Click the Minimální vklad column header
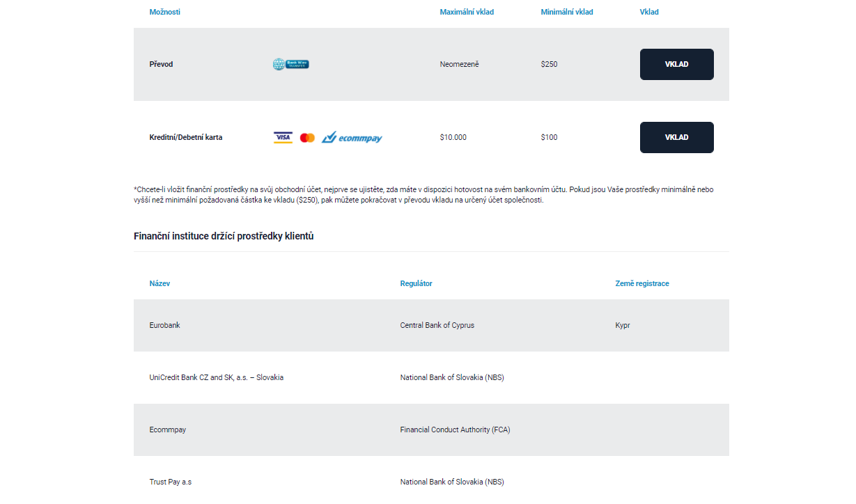 [567, 12]
